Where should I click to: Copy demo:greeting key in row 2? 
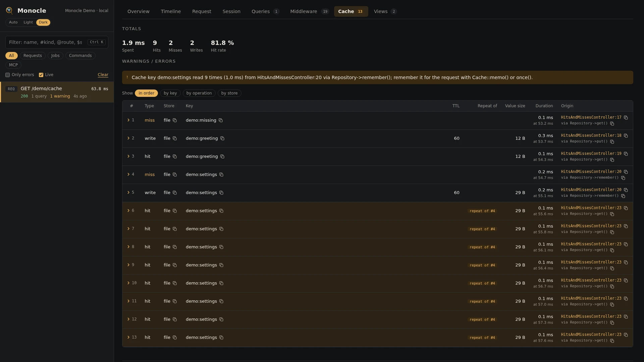pos(222,138)
